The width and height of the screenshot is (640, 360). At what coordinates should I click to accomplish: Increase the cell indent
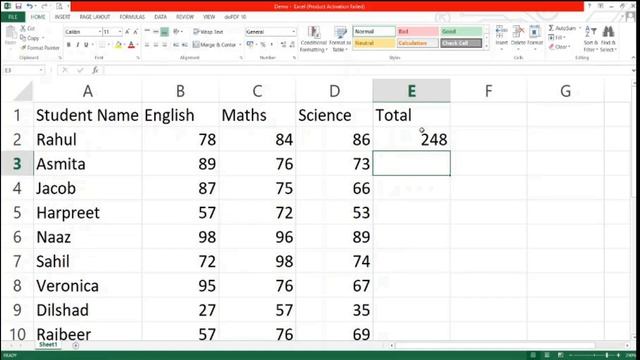184,44
